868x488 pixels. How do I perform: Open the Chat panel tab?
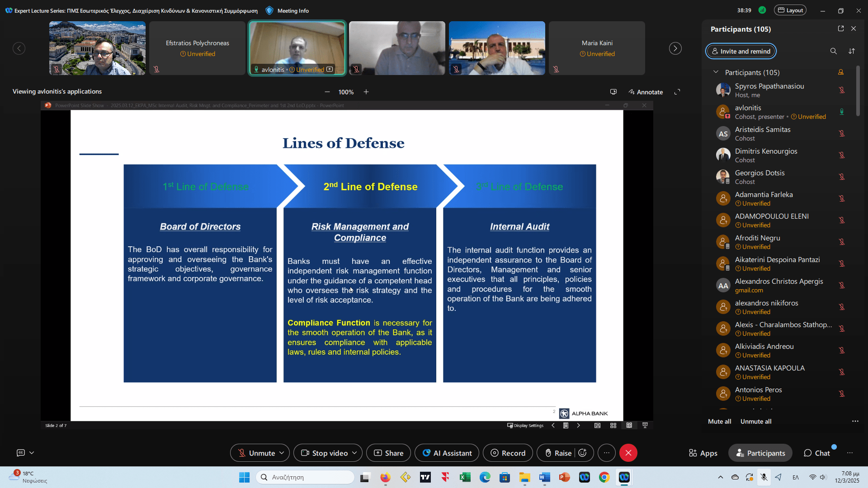tap(817, 453)
